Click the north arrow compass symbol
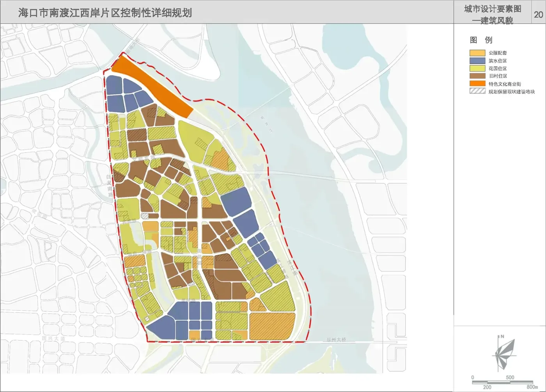 tap(505, 354)
